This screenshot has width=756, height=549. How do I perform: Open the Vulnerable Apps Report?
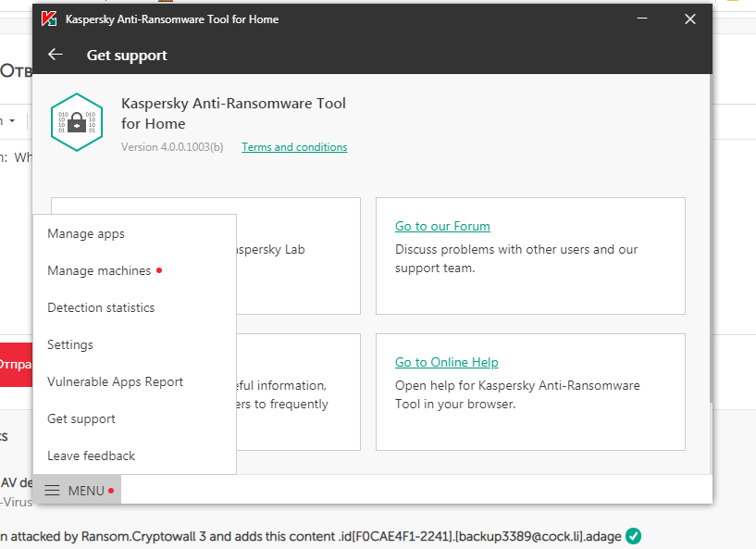(x=116, y=381)
